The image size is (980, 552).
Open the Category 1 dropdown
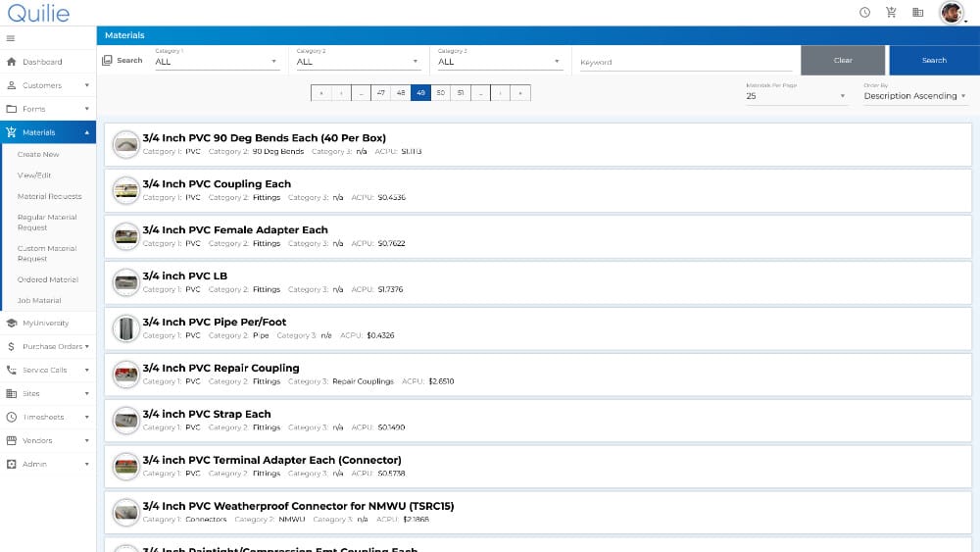217,61
